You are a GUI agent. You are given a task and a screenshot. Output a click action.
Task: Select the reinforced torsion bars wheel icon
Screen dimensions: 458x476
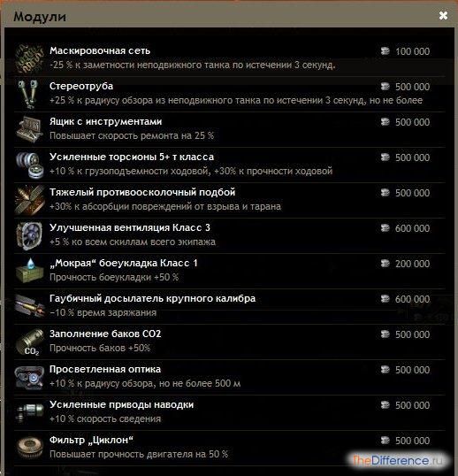pyautogui.click(x=30, y=165)
